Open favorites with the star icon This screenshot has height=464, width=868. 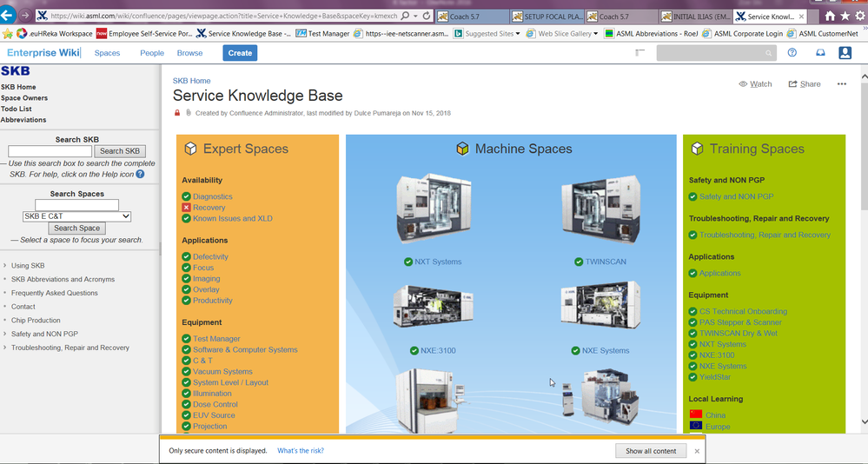(845, 17)
